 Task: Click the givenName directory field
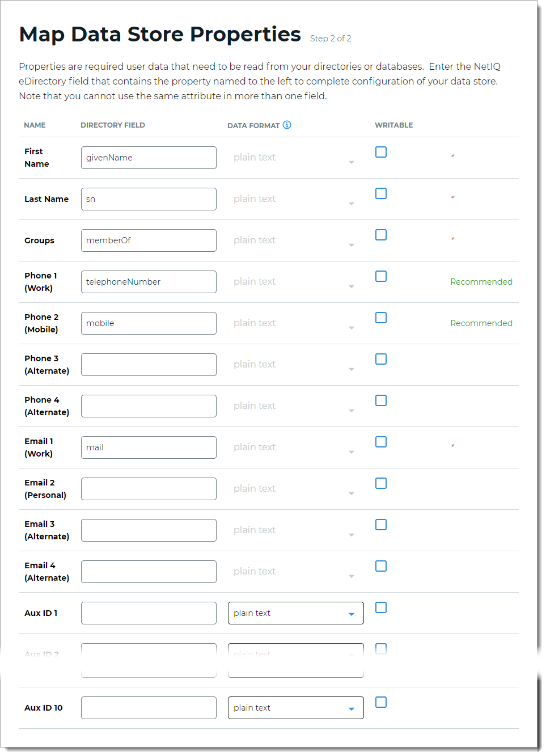[x=149, y=157]
